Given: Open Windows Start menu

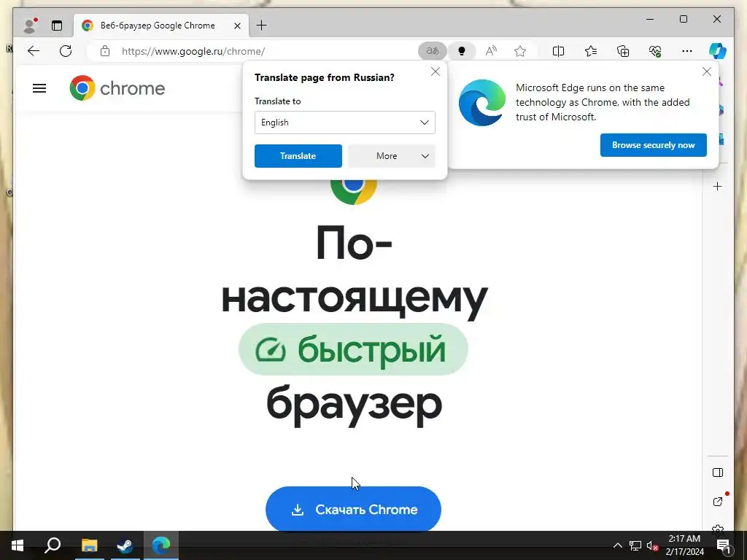Looking at the screenshot, I should [18, 545].
